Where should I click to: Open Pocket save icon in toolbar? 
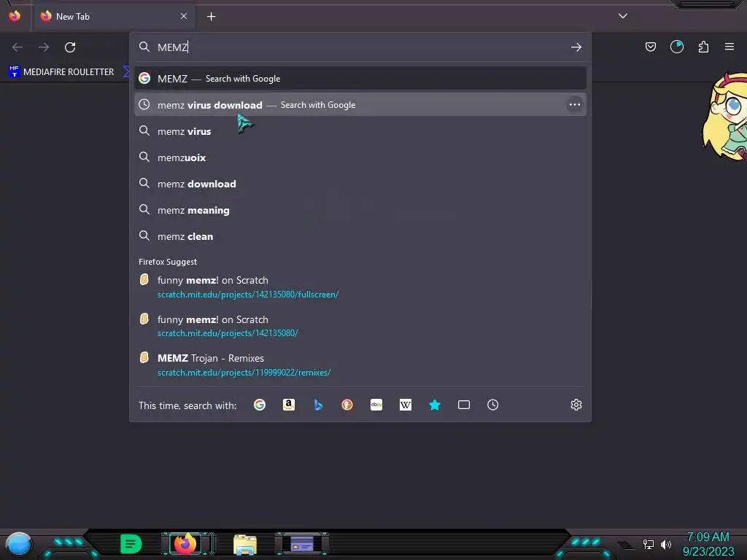[650, 47]
